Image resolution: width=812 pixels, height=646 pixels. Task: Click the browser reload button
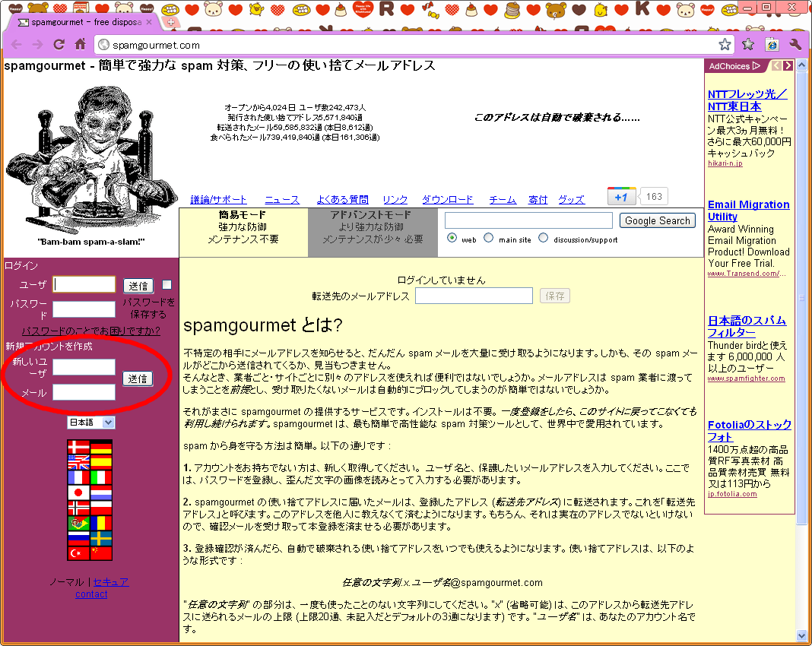[59, 44]
